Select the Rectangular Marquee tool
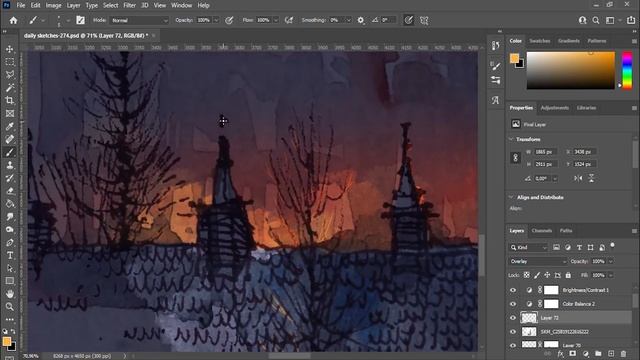This screenshot has height=360, width=640. (10, 62)
